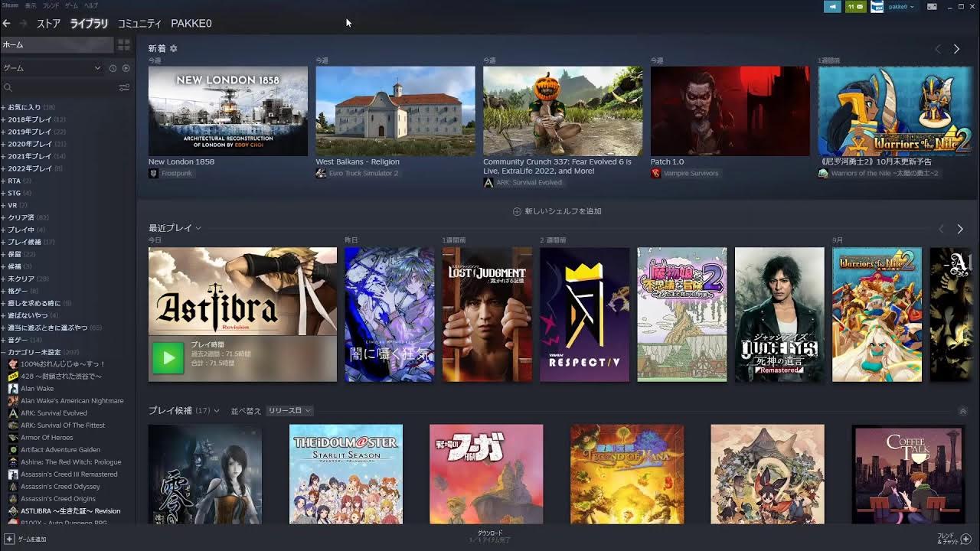Show ready-to-play games play icon
Screen dimensions: 980x551
point(126,68)
